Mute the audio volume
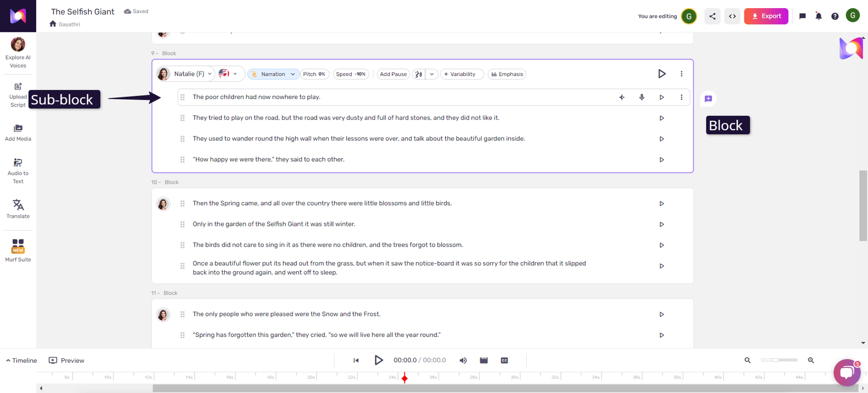The image size is (868, 393). [x=463, y=360]
